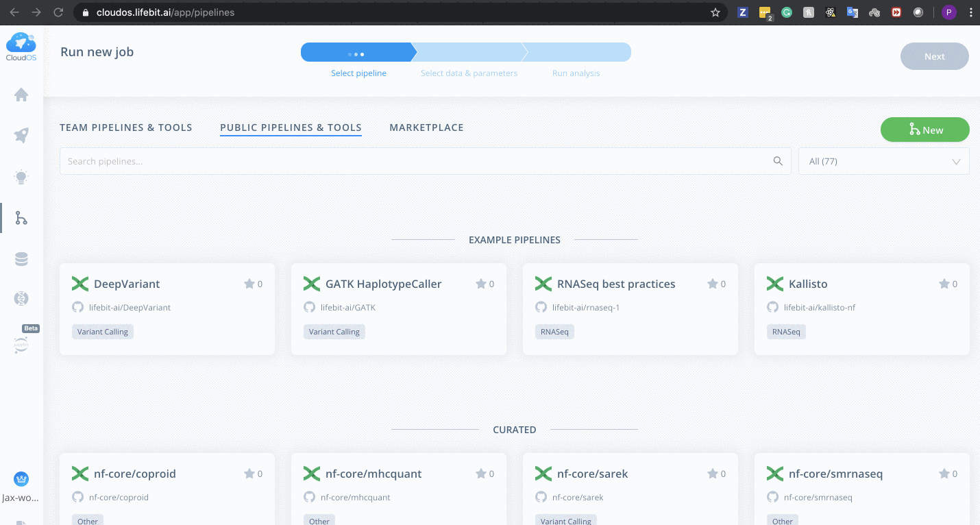Open the rocket Jobs sidebar icon
This screenshot has height=525, width=980.
21,136
